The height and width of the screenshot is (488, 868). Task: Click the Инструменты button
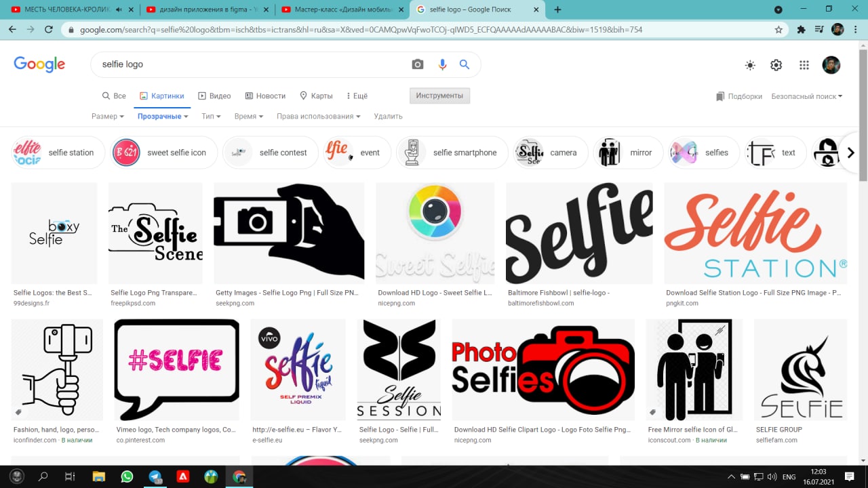click(439, 96)
